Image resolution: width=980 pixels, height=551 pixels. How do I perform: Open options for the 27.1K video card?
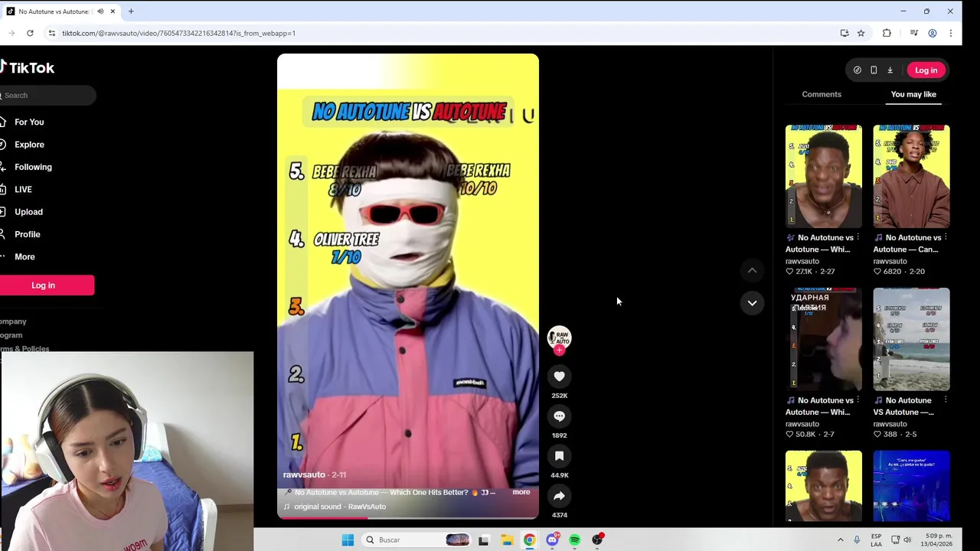857,237
